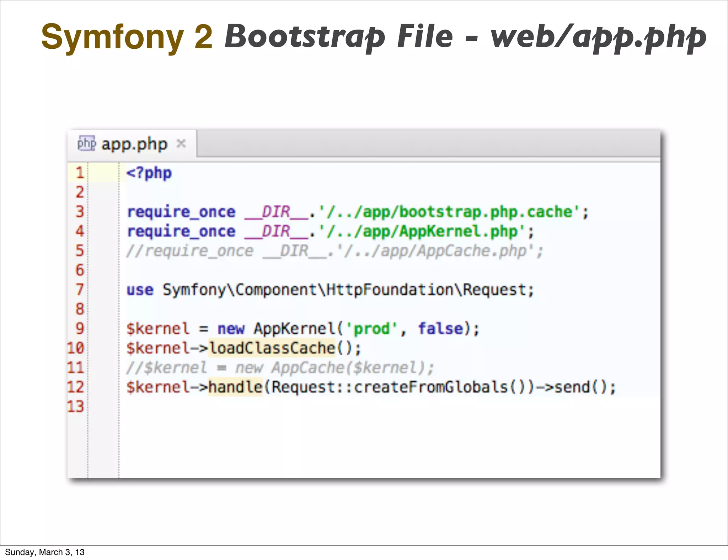Click line number 10 in the gutter
This screenshot has width=728, height=560.
[x=76, y=348]
